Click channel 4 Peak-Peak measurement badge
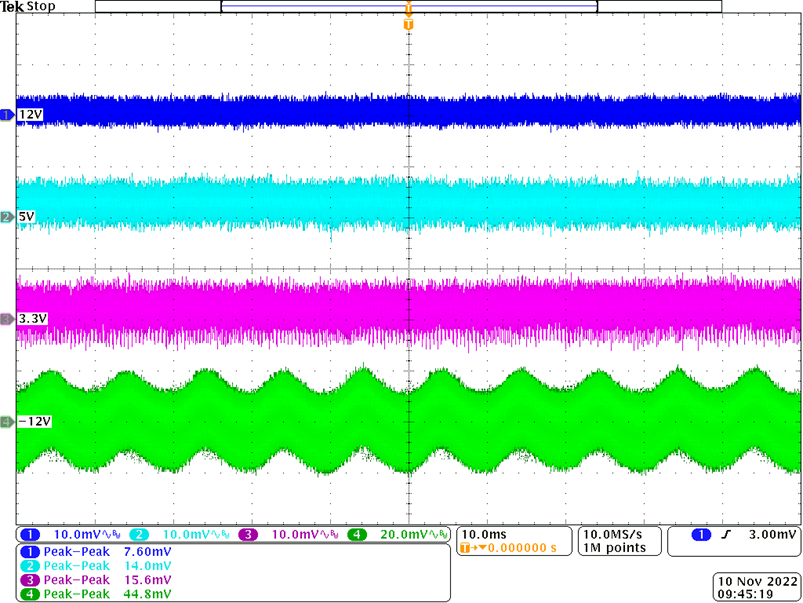The height and width of the screenshot is (603, 803). [30, 594]
